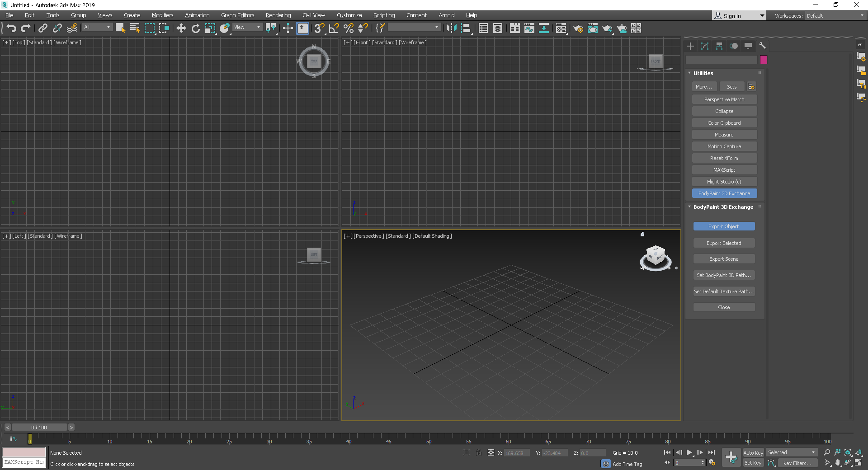The image size is (868, 470).
Task: Toggle 3D Snaps
Action: [319, 28]
